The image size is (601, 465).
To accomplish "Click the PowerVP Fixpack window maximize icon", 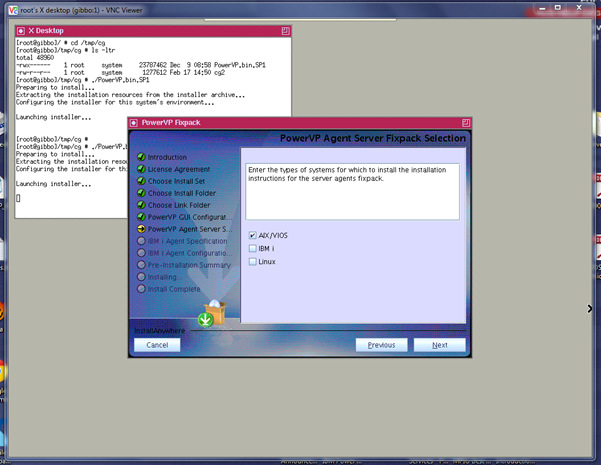I will click(466, 123).
